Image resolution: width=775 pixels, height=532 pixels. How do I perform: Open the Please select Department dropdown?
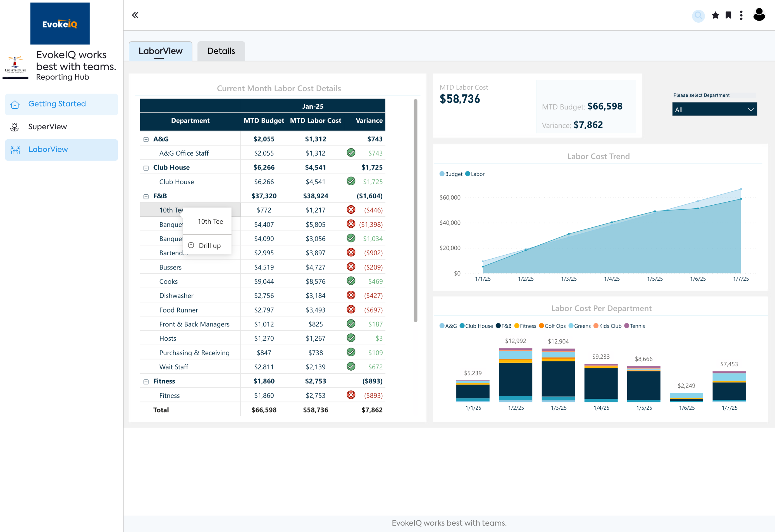click(714, 109)
